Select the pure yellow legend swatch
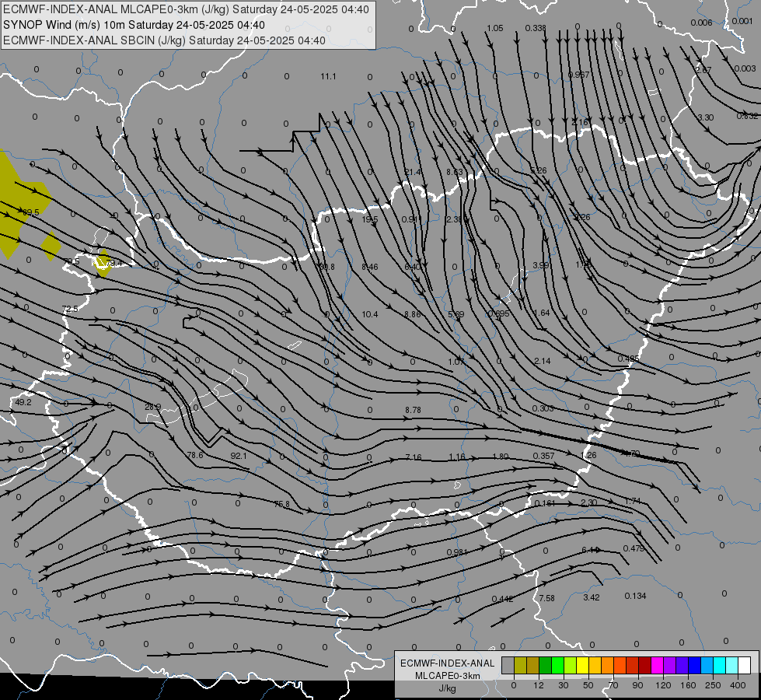This screenshot has width=761, height=700. click(582, 665)
